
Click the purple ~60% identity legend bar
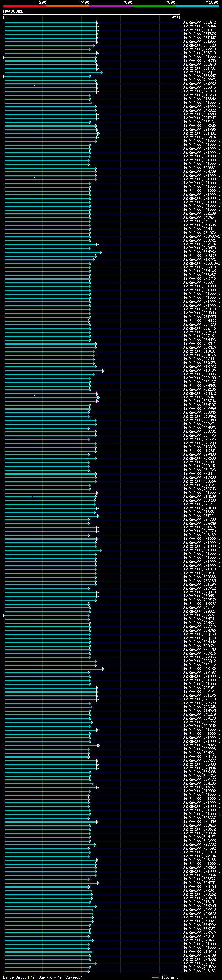(111, 6)
